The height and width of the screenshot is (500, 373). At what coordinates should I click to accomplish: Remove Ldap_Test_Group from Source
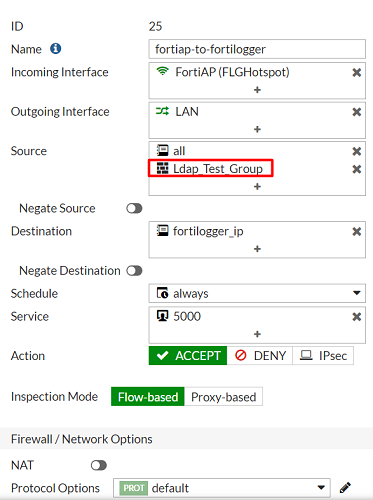tap(357, 169)
